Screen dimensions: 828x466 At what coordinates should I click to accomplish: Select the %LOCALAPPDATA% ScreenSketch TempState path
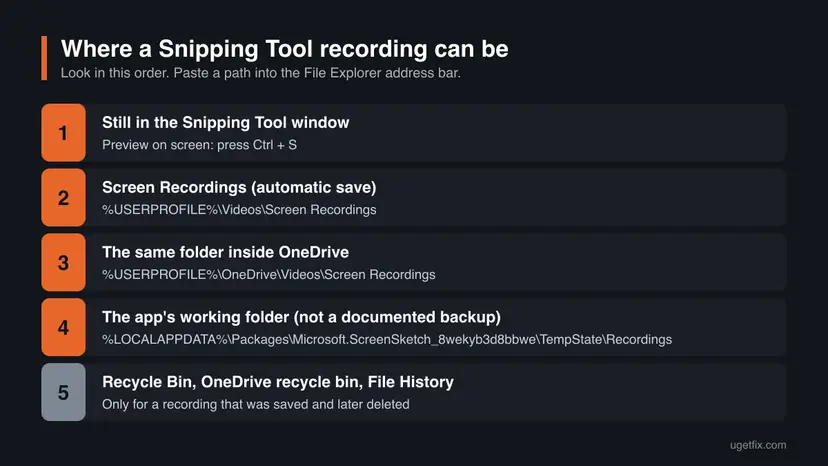[x=387, y=339]
